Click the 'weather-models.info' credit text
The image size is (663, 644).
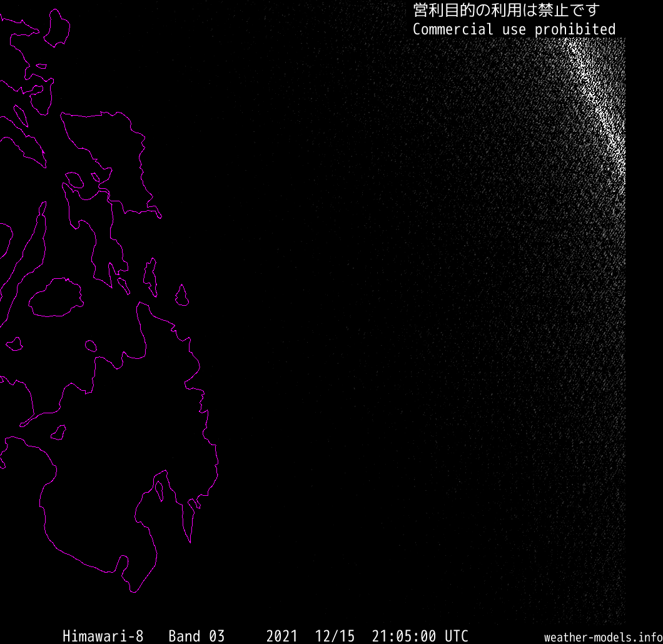pyautogui.click(x=604, y=637)
